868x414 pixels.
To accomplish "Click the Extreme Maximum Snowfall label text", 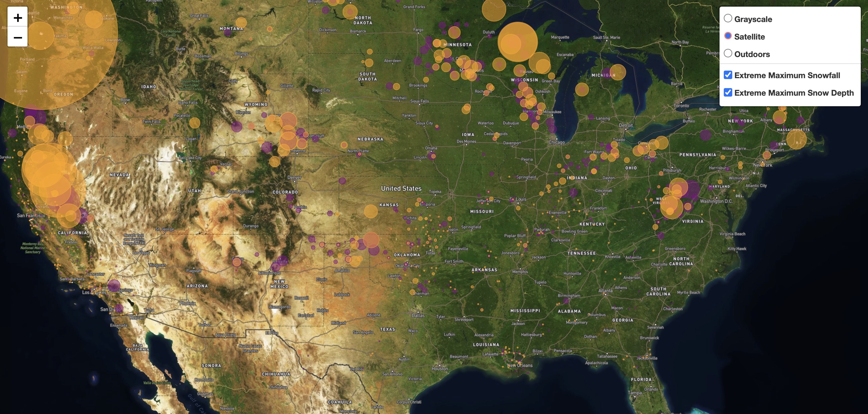I will 787,75.
